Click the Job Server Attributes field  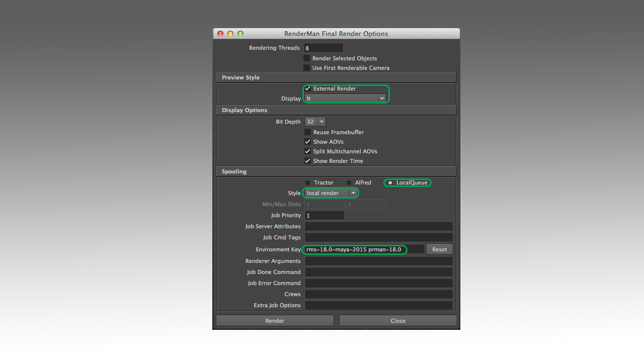click(x=379, y=226)
